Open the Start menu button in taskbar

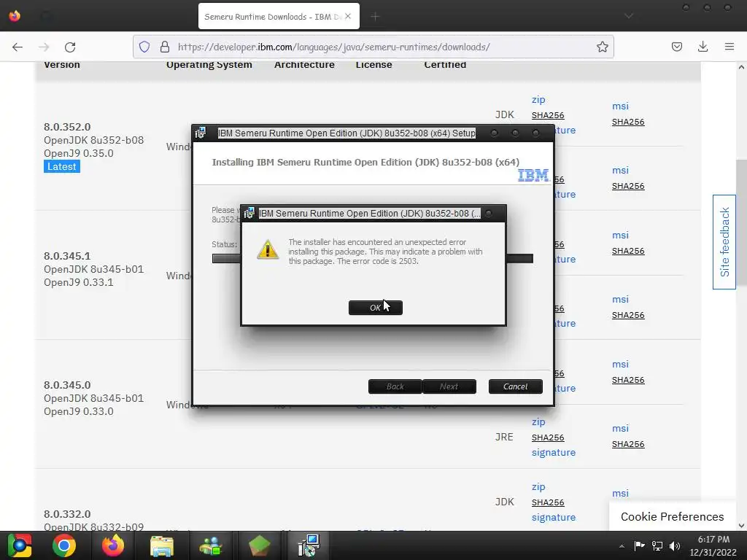(x=20, y=545)
